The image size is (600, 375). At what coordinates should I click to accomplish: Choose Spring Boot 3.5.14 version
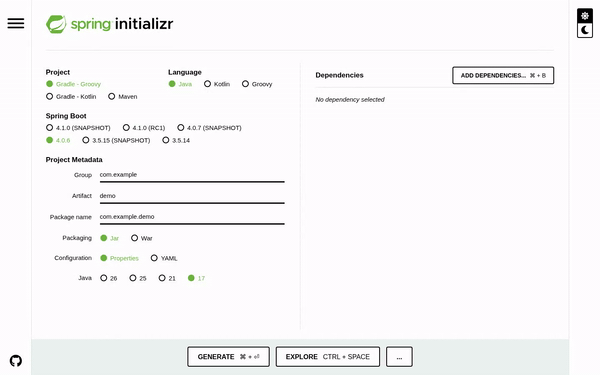pos(176,140)
